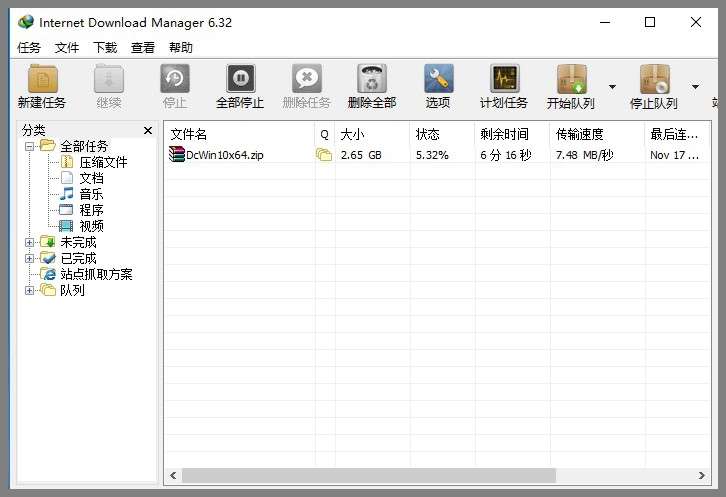Click the 音乐 music note icon

(x=67, y=194)
